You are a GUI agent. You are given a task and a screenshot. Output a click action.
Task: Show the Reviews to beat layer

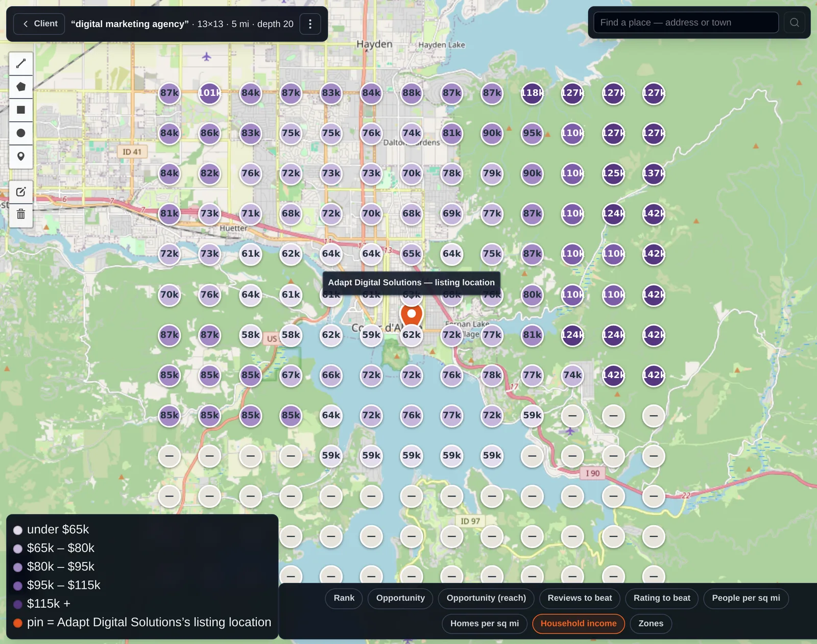[580, 598]
